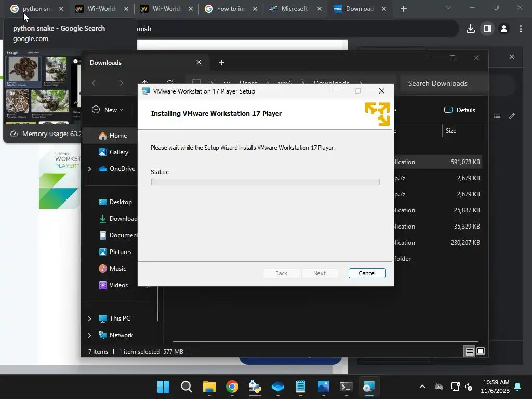The height and width of the screenshot is (399, 532).
Task: Add a new File Explorer tab
Action: [221, 62]
